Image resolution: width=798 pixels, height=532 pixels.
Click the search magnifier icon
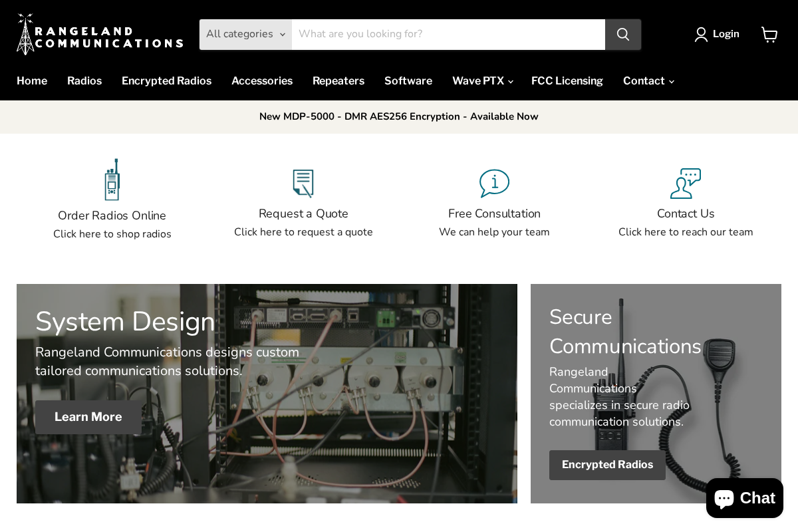[622, 34]
